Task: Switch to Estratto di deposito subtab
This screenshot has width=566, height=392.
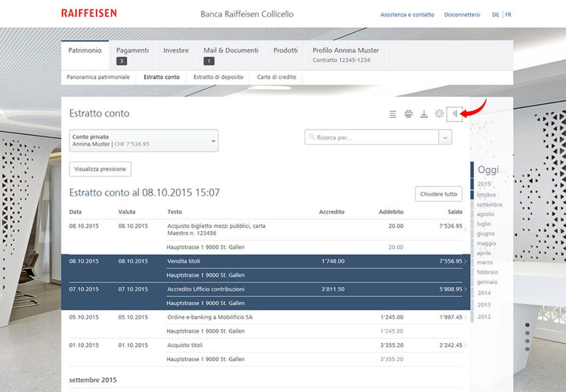Action: click(218, 77)
